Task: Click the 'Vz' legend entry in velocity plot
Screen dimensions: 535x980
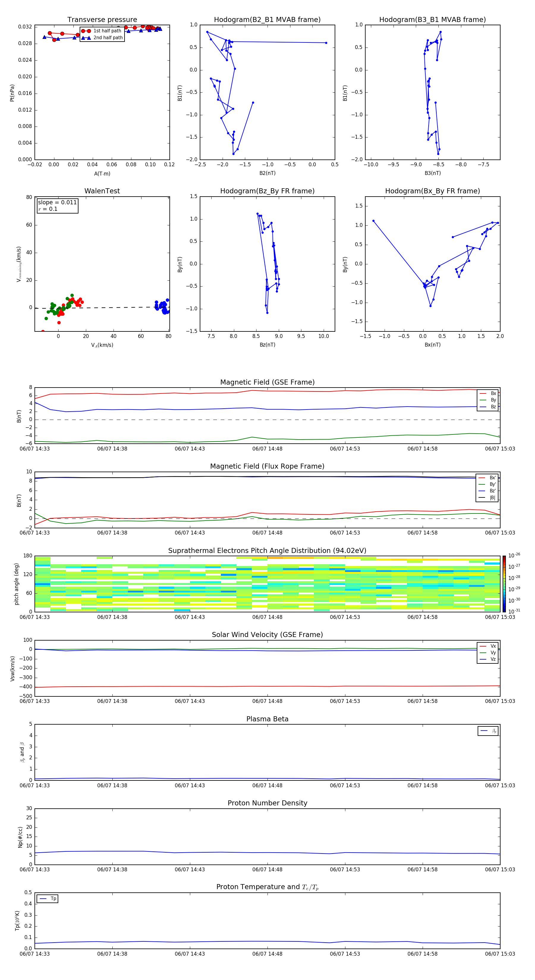Action: 488,659
